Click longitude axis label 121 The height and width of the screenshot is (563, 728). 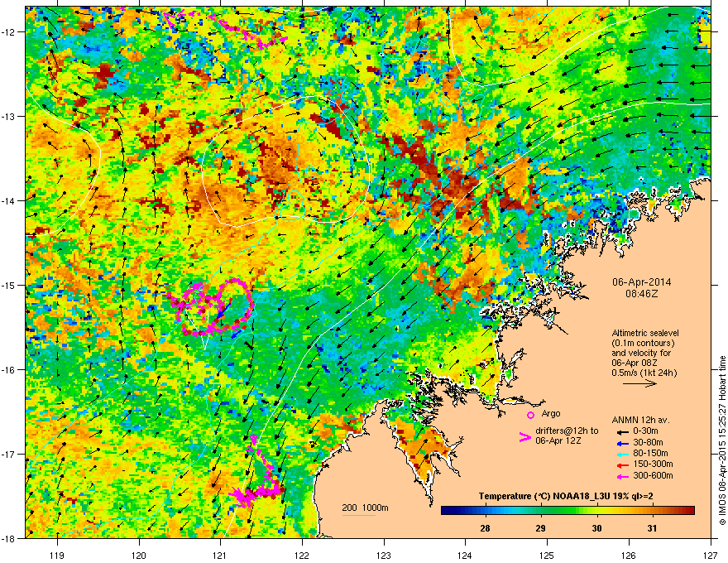tap(221, 555)
